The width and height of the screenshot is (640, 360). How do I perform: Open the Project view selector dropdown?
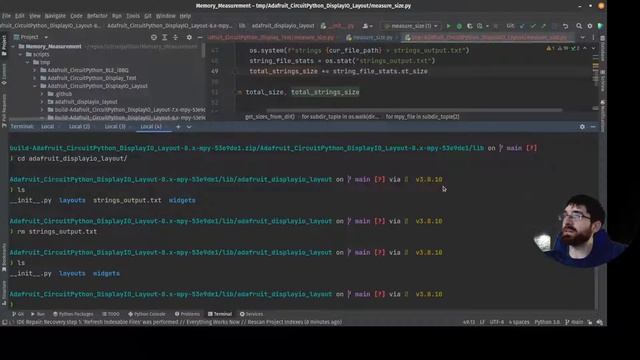click(31, 37)
